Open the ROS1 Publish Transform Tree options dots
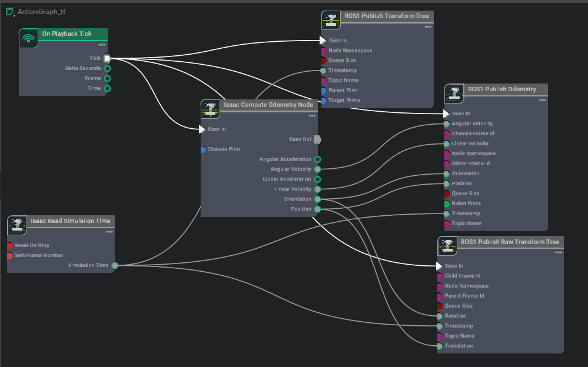 428,27
